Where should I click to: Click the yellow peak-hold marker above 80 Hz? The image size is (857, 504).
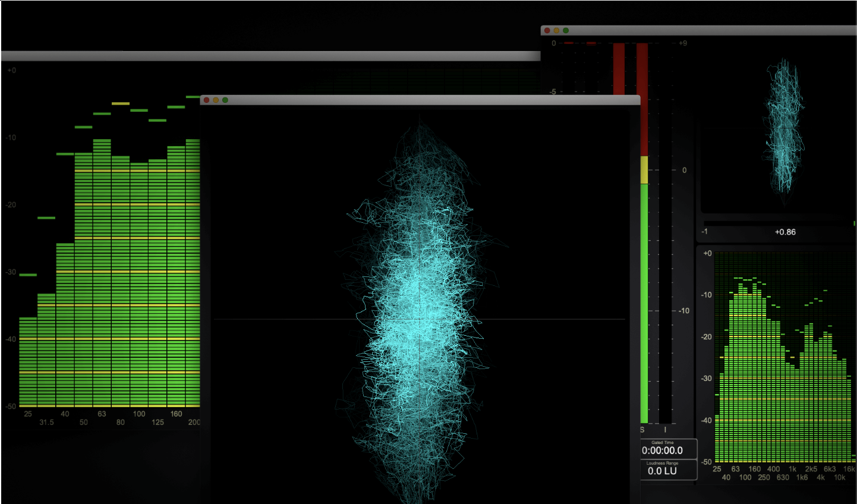tap(121, 103)
